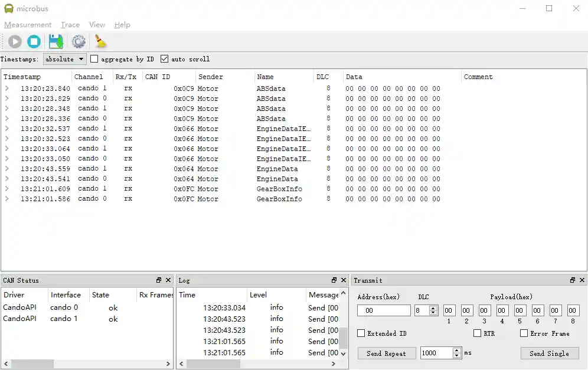Image resolution: width=588 pixels, height=370 pixels.
Task: Expand the first ABSdata trace row
Action: tap(7, 89)
